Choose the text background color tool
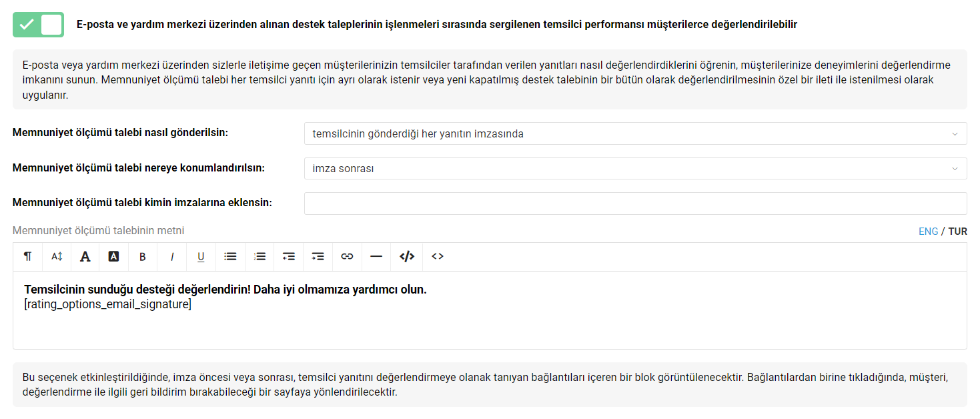Screen dimensions: 980x419 tap(113, 256)
